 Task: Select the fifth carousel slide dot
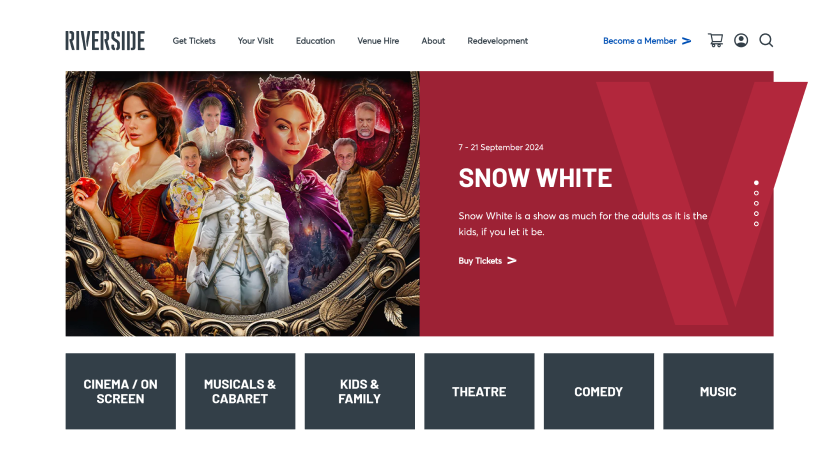click(x=756, y=224)
